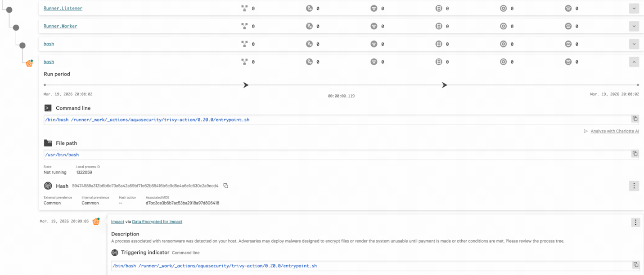Click the detection icon beside Impact alert

[x=96, y=221]
